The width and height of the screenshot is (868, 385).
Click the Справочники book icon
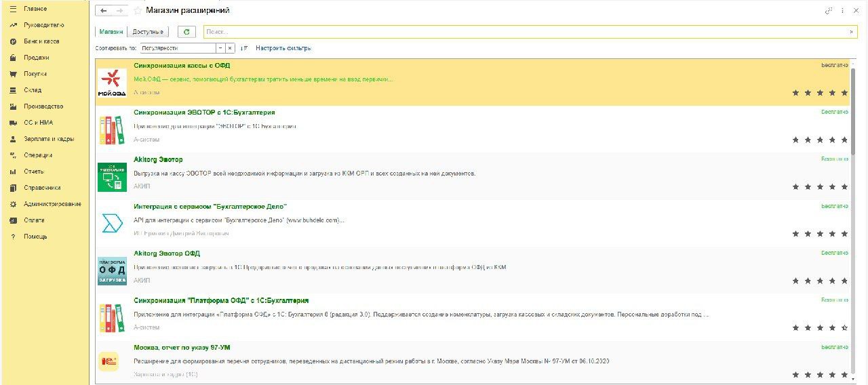pyautogui.click(x=13, y=188)
